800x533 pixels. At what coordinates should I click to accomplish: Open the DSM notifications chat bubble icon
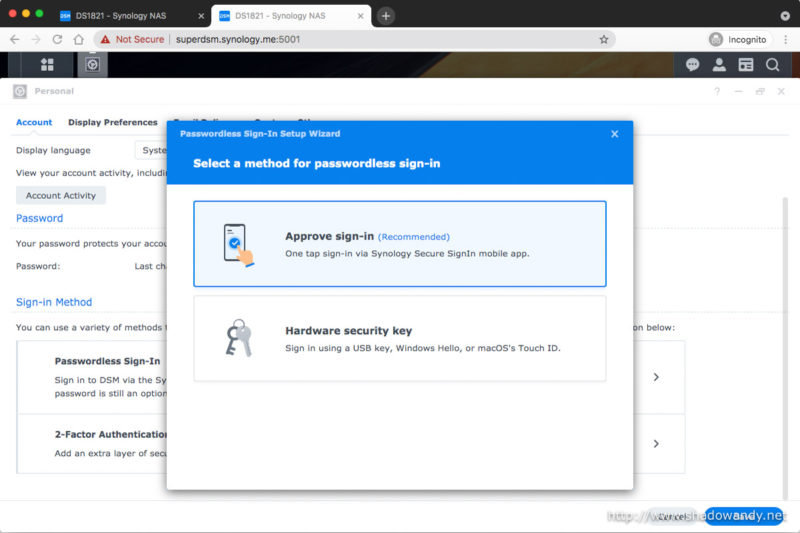(x=692, y=65)
